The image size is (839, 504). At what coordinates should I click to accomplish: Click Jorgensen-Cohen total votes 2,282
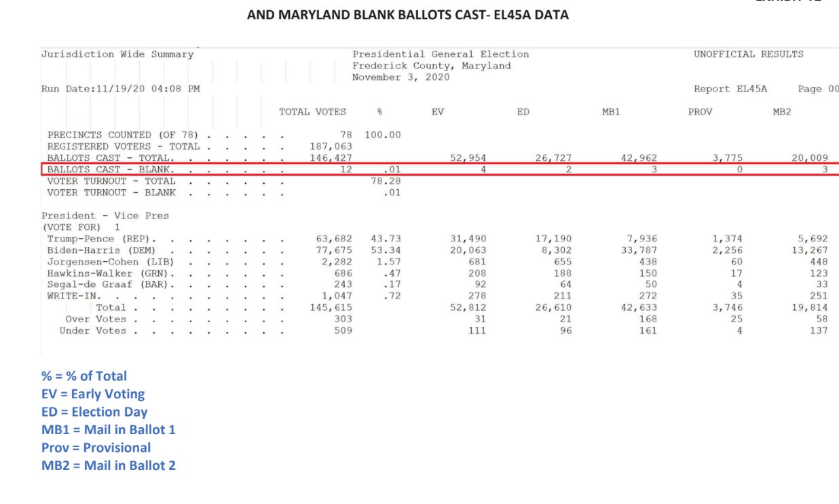pyautogui.click(x=337, y=262)
